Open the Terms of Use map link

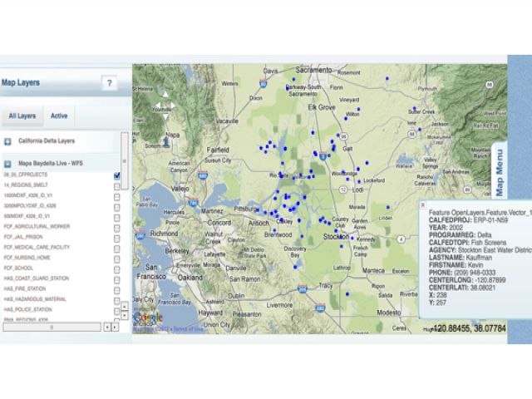[189, 329]
